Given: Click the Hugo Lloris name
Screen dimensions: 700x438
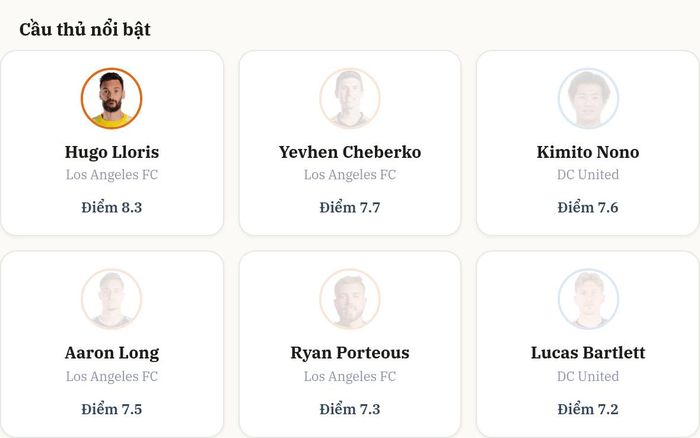Looking at the screenshot, I should [x=112, y=152].
